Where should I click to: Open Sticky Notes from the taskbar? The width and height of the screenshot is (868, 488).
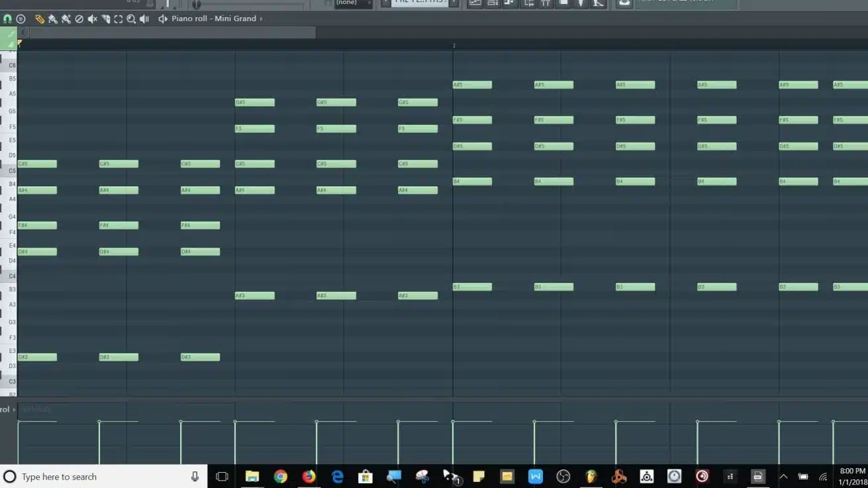coord(478,477)
